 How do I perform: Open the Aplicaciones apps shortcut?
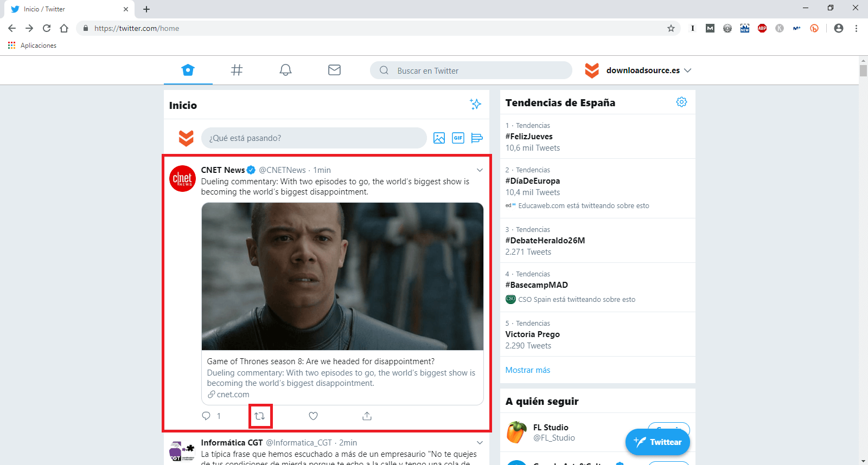tap(32, 46)
